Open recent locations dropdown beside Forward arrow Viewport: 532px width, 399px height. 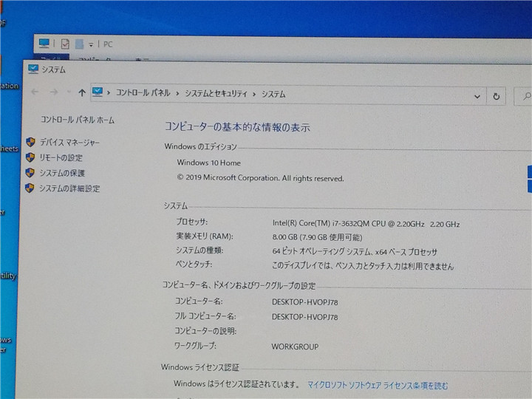pyautogui.click(x=69, y=92)
